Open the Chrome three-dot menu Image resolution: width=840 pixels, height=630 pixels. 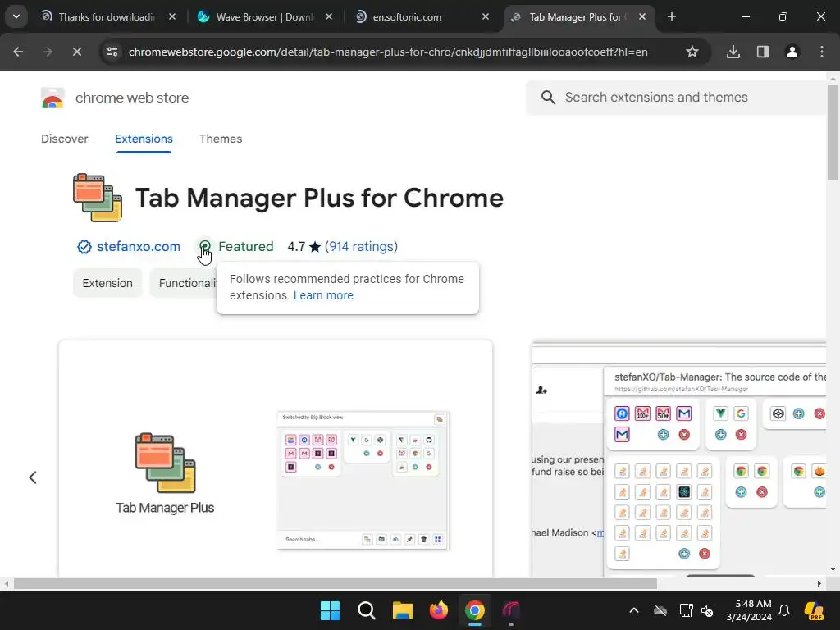click(822, 52)
